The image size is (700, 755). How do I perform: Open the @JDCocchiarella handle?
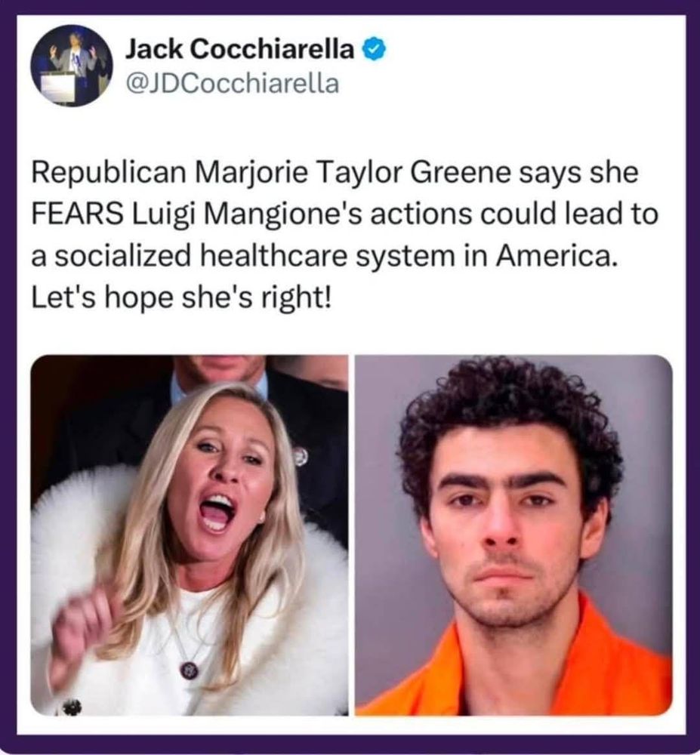coord(232,83)
